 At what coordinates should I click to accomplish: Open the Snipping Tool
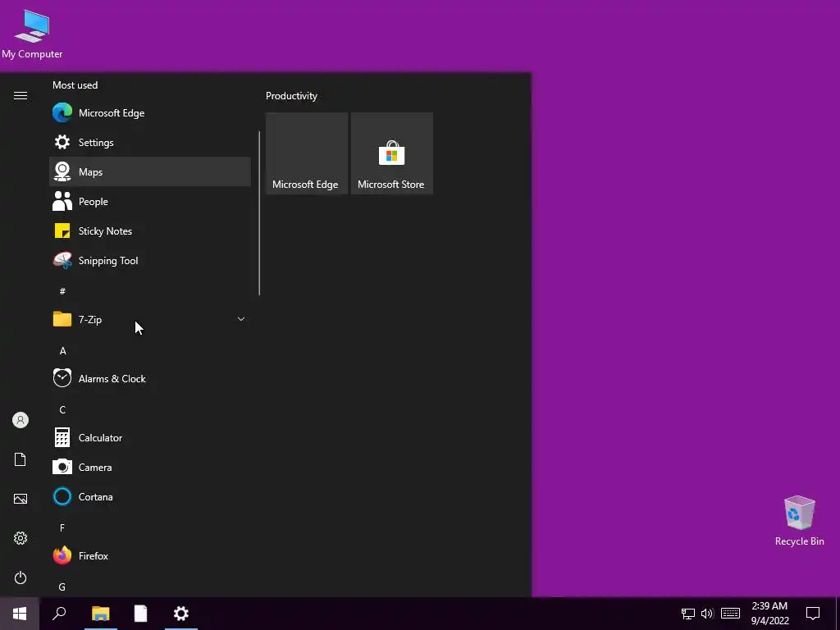click(149, 260)
